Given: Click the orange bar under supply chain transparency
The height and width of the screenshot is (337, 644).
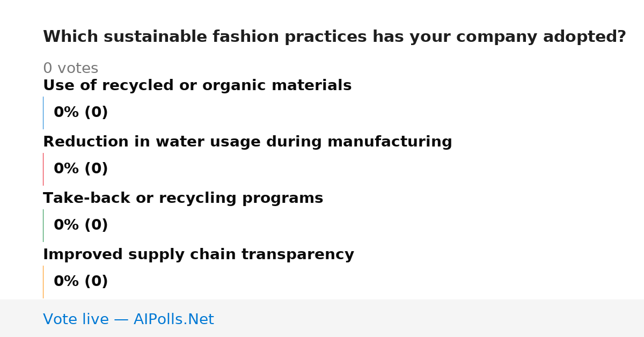Looking at the screenshot, I should click(x=43, y=282).
